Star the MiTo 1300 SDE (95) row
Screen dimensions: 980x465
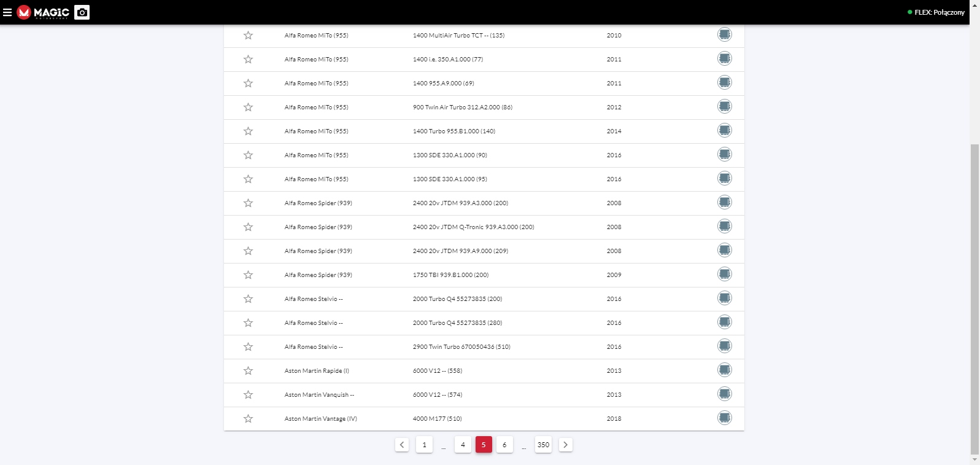point(248,179)
